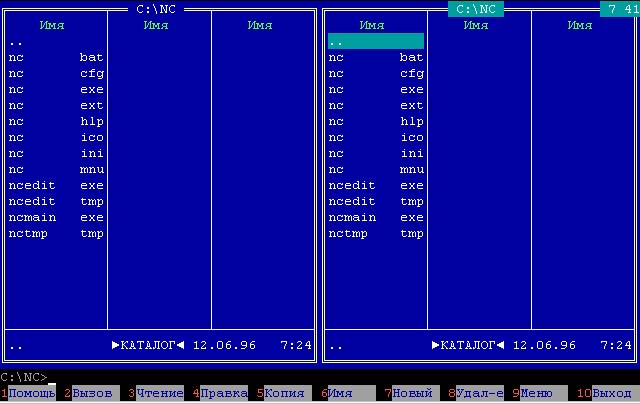Click КАТАЛОГ status in left panel footer

(148, 345)
